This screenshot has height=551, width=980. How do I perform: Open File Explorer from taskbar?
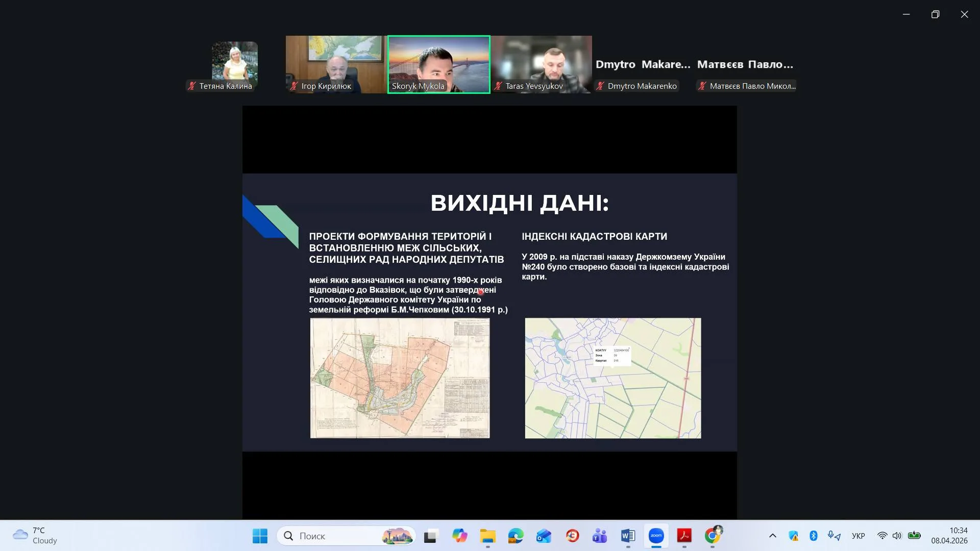(487, 536)
